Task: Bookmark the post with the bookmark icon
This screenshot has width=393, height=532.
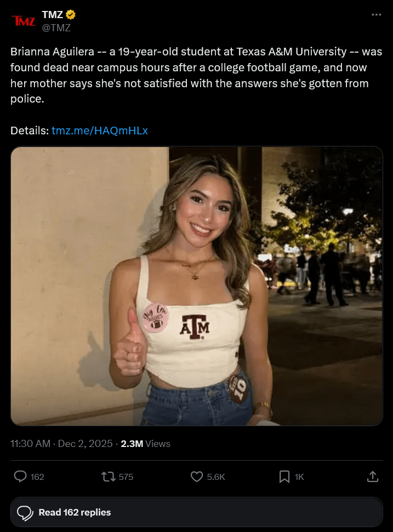Action: coord(284,477)
